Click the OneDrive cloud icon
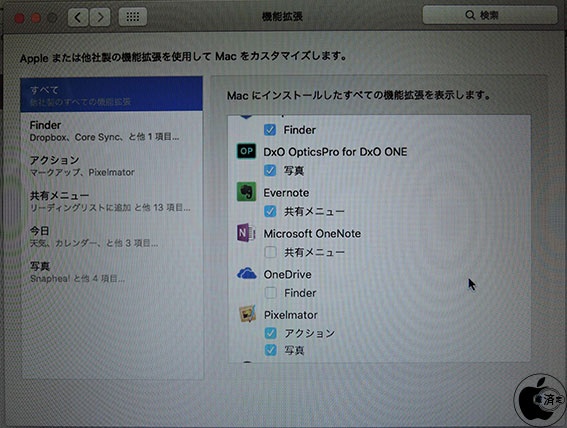567x428 pixels. click(x=247, y=274)
